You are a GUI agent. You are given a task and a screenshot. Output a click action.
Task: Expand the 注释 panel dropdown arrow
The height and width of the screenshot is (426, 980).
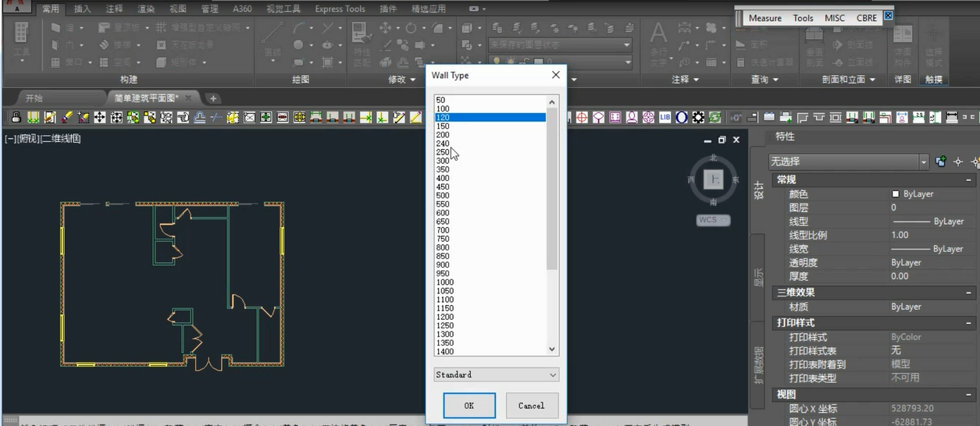(695, 80)
